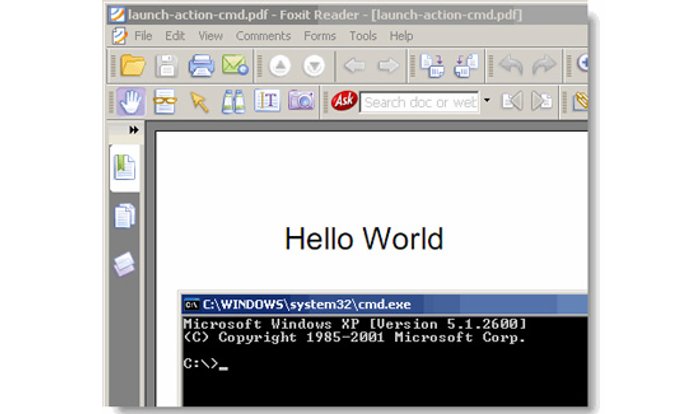Click the red Ask search button

pyautogui.click(x=344, y=101)
